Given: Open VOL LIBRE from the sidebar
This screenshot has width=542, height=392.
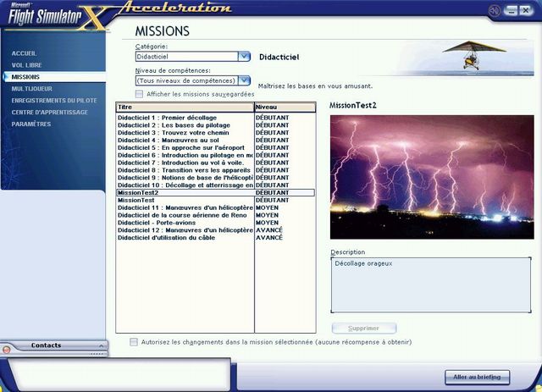Looking at the screenshot, I should 26,65.
